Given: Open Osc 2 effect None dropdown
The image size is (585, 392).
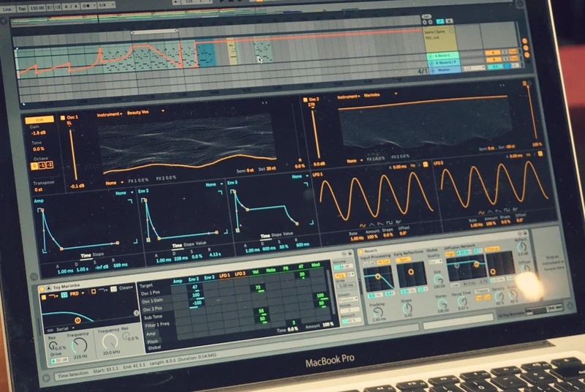Looking at the screenshot, I should click(x=355, y=161).
